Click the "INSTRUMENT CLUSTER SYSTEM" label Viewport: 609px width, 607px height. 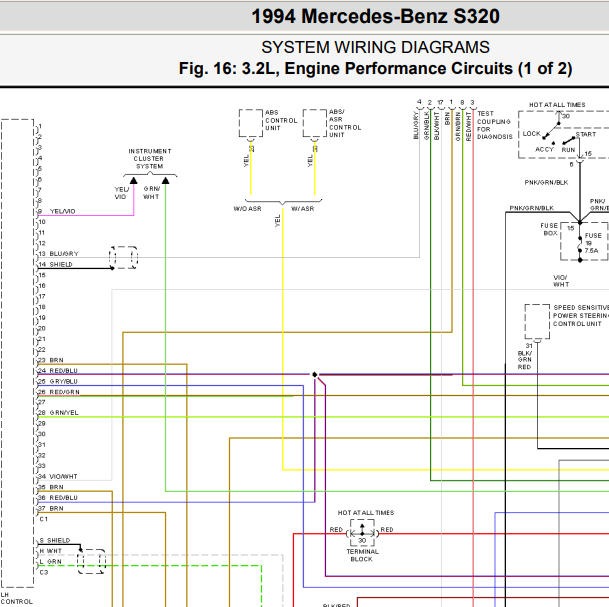(x=150, y=158)
